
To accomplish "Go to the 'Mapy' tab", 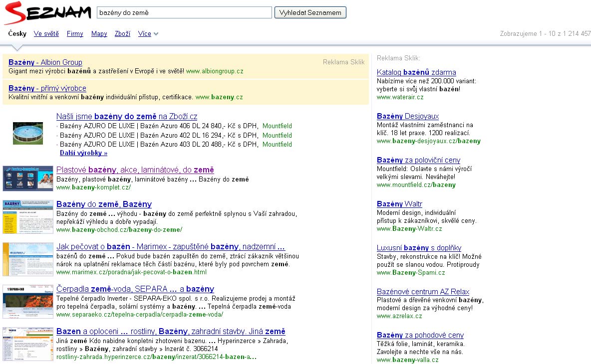I will 99,33.
